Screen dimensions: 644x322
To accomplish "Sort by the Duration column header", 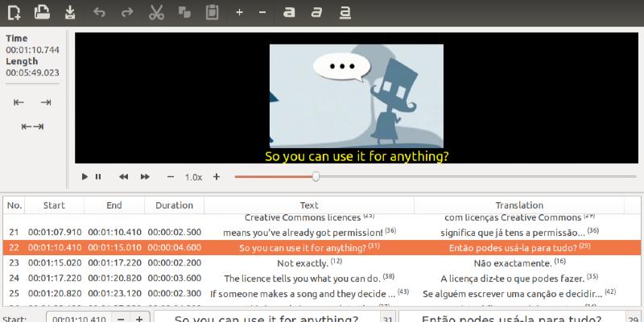I will click(175, 205).
